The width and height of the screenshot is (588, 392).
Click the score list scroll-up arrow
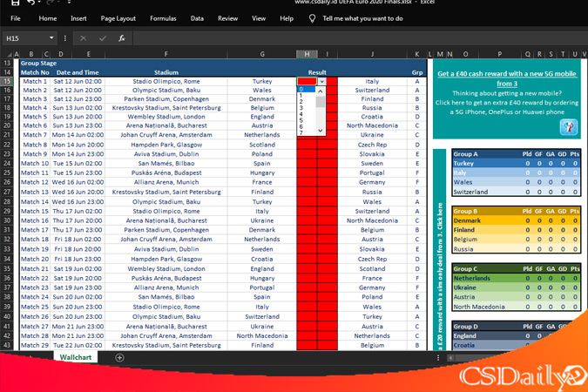(321, 91)
